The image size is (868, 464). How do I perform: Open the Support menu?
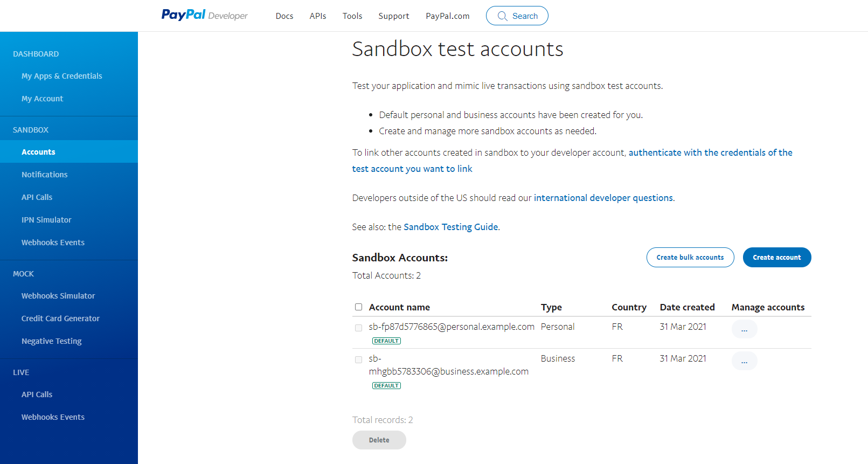pos(393,16)
